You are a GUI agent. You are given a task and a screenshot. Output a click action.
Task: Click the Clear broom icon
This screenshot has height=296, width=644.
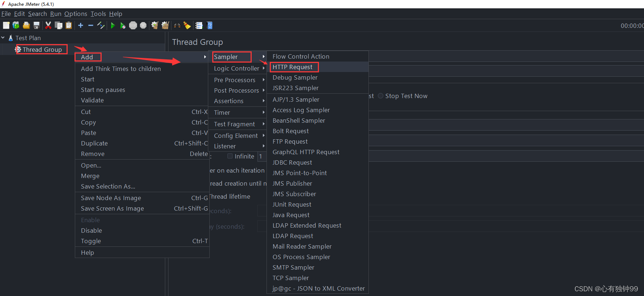(x=155, y=25)
